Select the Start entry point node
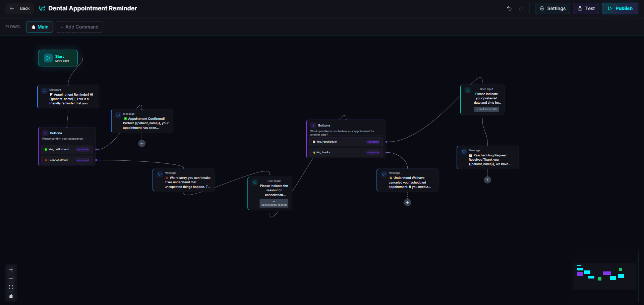 pyautogui.click(x=58, y=58)
